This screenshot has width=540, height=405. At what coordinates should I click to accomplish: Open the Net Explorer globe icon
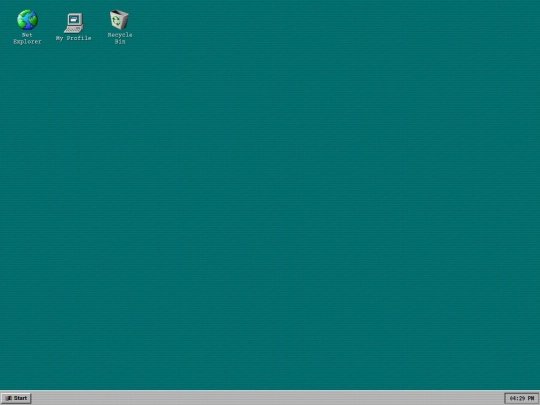[x=28, y=20]
